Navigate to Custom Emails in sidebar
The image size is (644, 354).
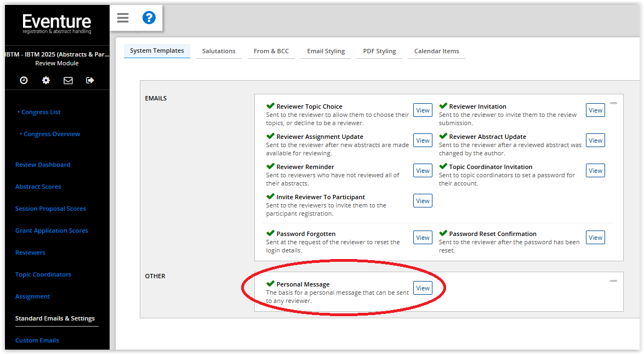click(x=37, y=340)
